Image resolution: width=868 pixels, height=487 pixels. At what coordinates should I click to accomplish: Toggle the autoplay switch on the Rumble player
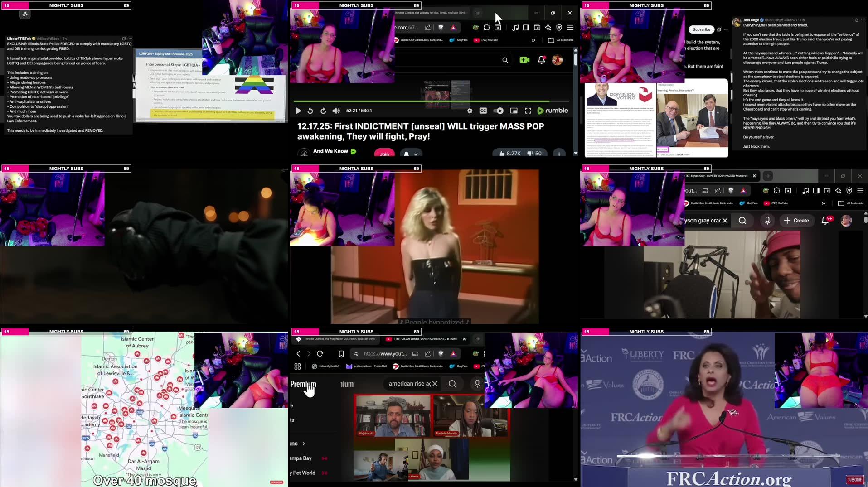click(498, 111)
